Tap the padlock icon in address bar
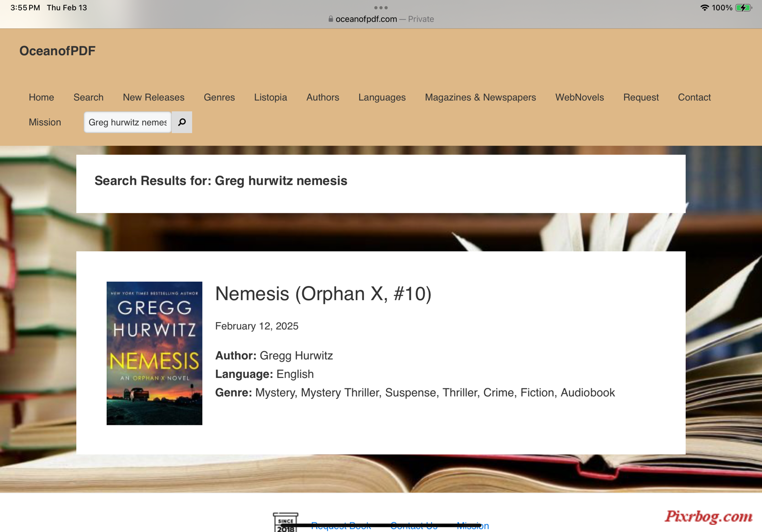762x532 pixels. pos(331,19)
